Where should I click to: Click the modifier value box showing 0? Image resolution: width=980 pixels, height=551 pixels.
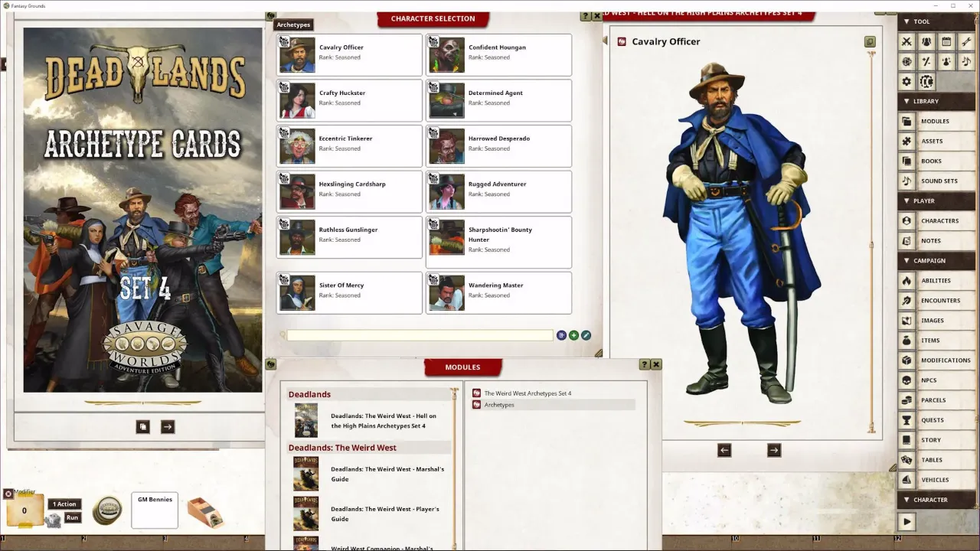24,510
